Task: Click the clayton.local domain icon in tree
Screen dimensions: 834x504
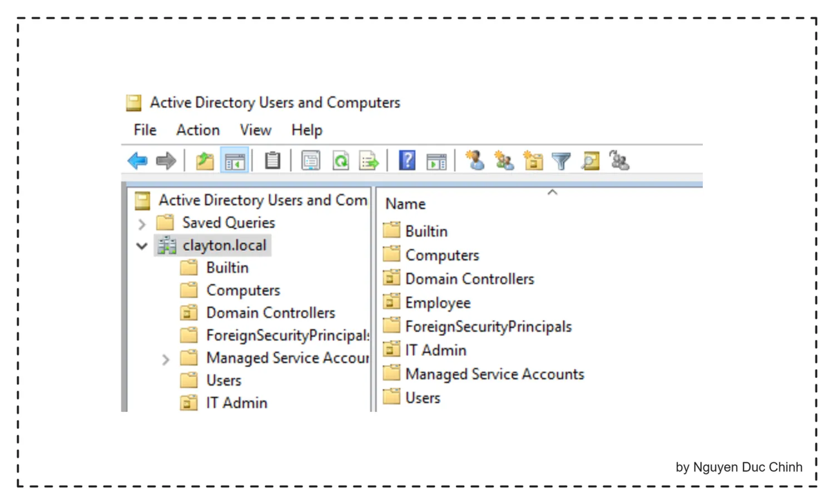Action: [167, 246]
